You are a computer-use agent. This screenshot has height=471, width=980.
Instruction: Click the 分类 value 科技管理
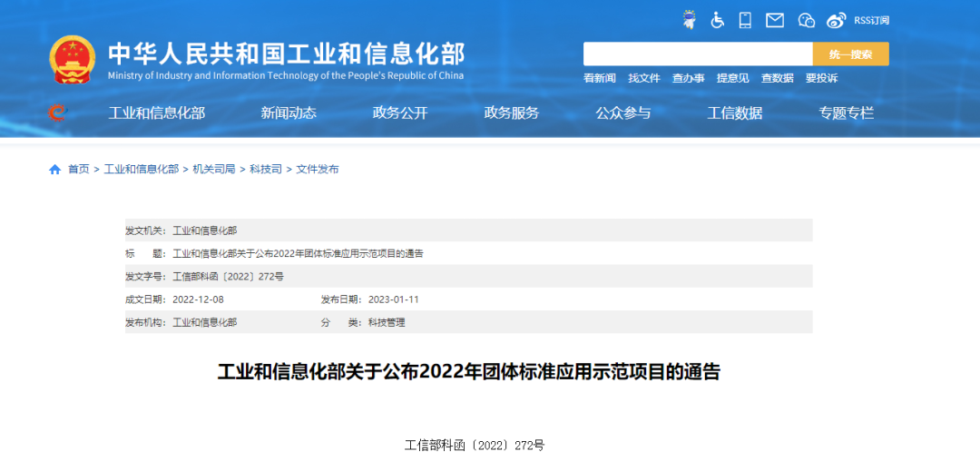pos(387,323)
